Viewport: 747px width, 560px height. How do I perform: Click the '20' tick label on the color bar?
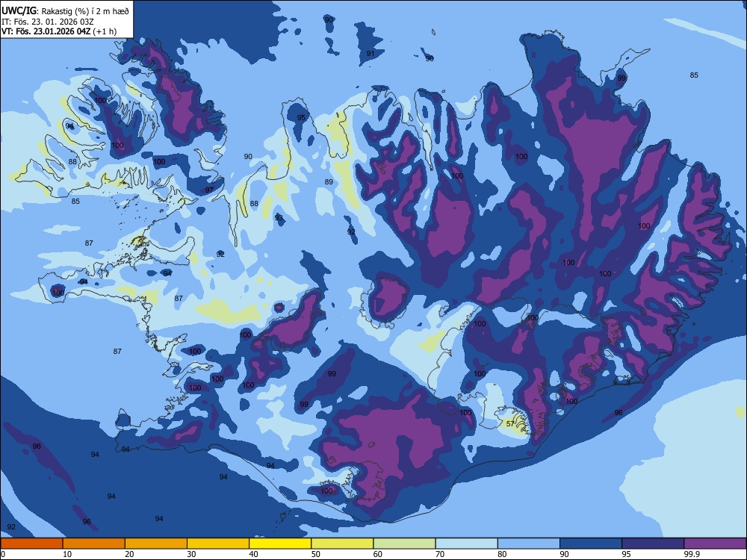129,554
